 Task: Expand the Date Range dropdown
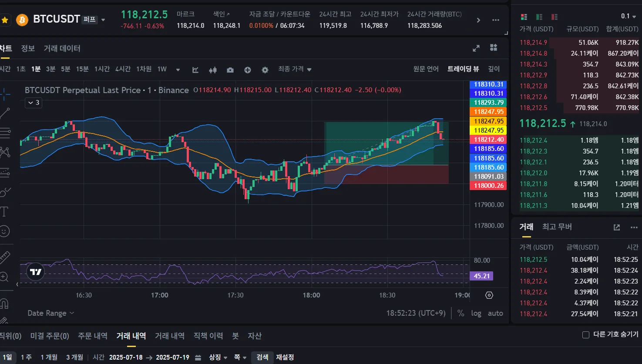(50, 313)
